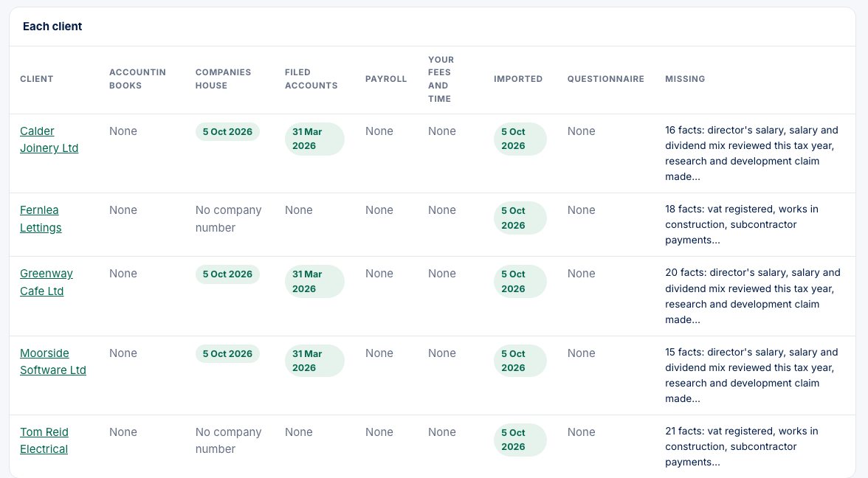Click Tom Reid Electrical's Imported 5 Oct 2026 badge
Image resolution: width=868 pixels, height=478 pixels.
[x=520, y=440]
